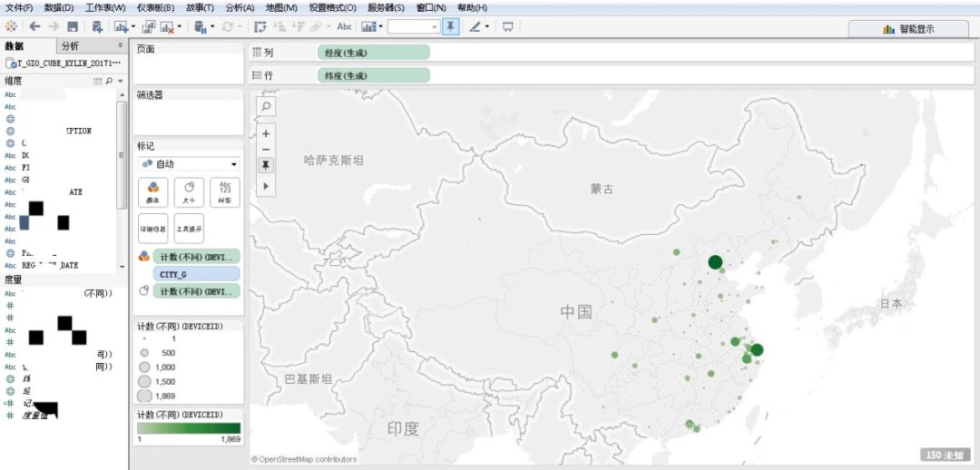
Task: Open 设置格式(O) menu
Action: [332, 8]
